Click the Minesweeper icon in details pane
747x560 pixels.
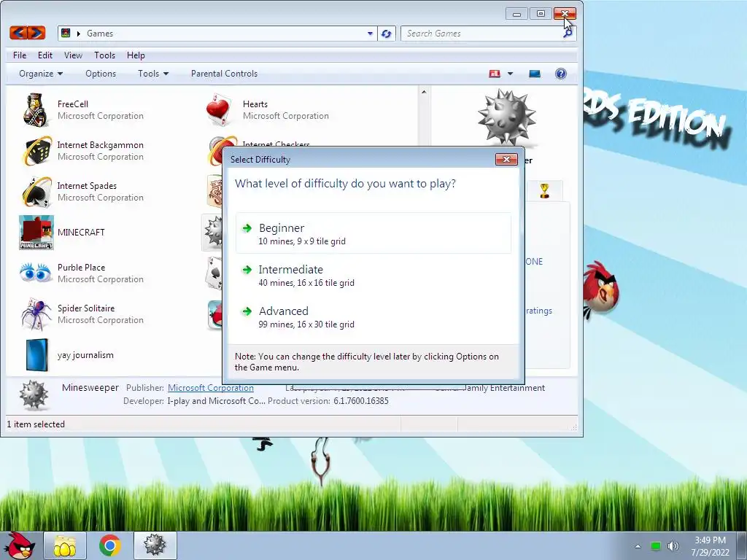(x=34, y=394)
